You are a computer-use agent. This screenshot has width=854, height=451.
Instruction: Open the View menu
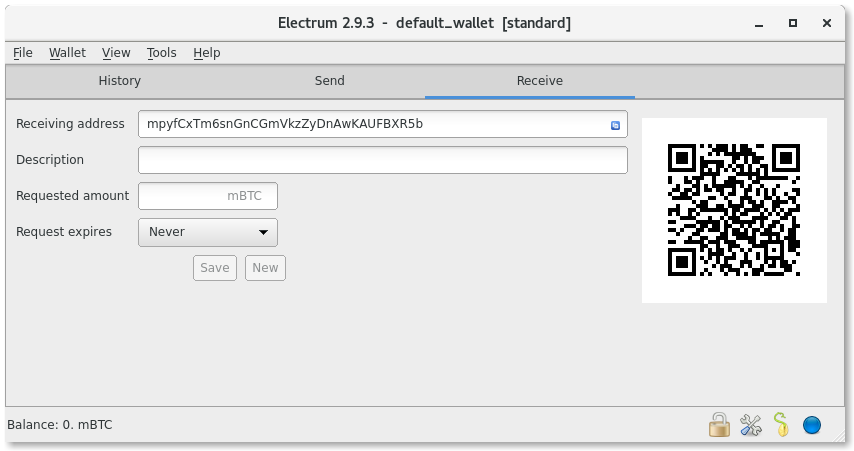click(x=116, y=53)
